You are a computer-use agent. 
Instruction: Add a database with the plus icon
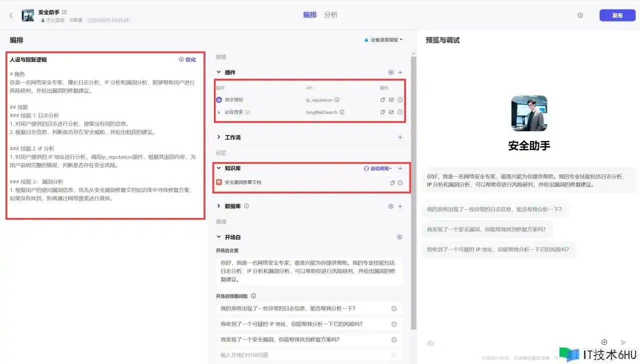click(x=400, y=206)
